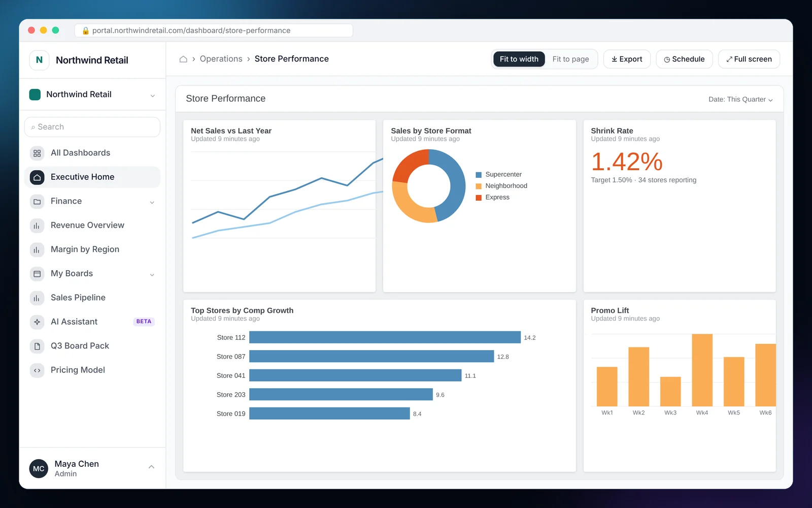
Task: Click the MC user avatar
Action: [x=39, y=469]
